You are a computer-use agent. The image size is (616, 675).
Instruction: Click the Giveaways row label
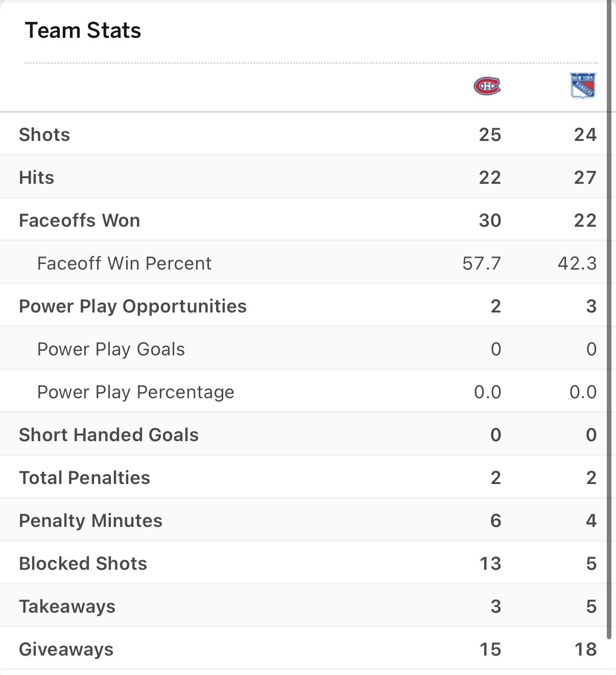[x=66, y=649]
